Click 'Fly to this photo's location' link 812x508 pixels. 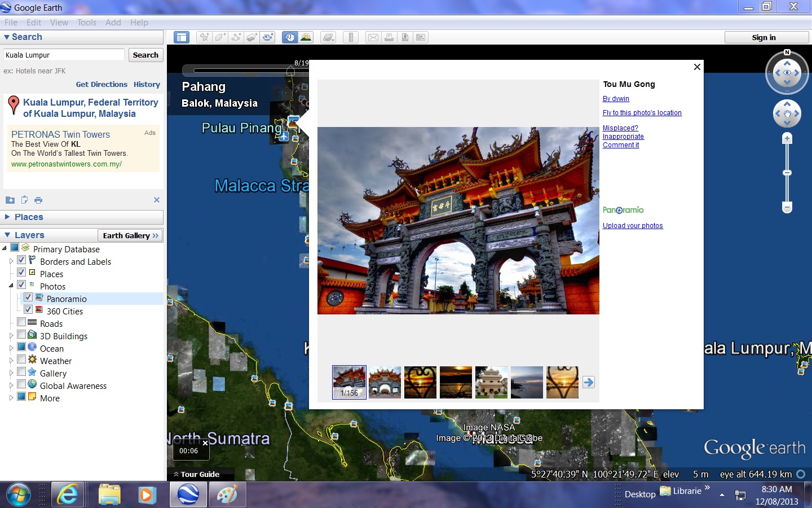(x=642, y=113)
